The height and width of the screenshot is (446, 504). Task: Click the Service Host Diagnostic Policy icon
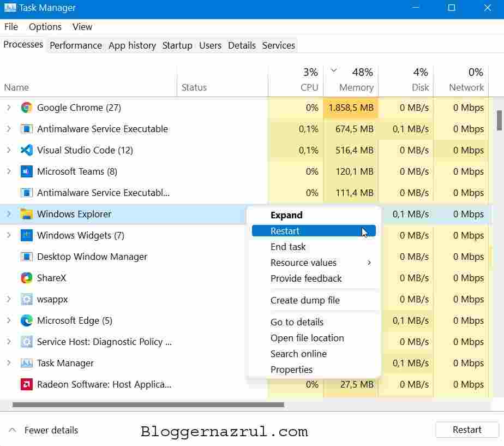pos(26,342)
